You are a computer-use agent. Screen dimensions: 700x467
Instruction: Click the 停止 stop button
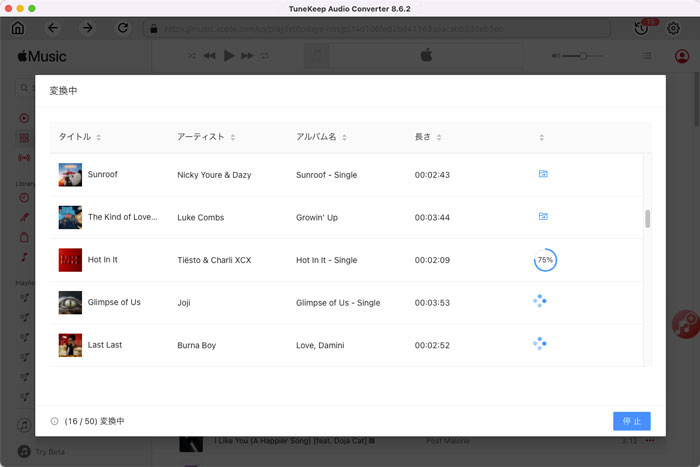pyautogui.click(x=632, y=421)
